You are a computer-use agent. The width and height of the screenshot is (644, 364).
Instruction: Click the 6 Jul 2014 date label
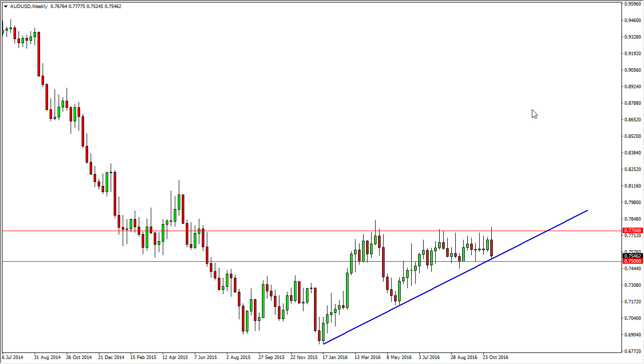pyautogui.click(x=12, y=357)
